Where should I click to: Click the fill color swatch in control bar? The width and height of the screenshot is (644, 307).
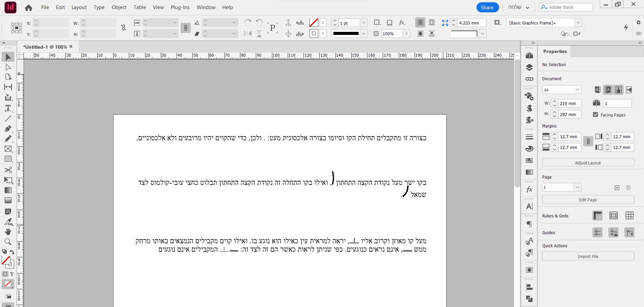pyautogui.click(x=314, y=23)
